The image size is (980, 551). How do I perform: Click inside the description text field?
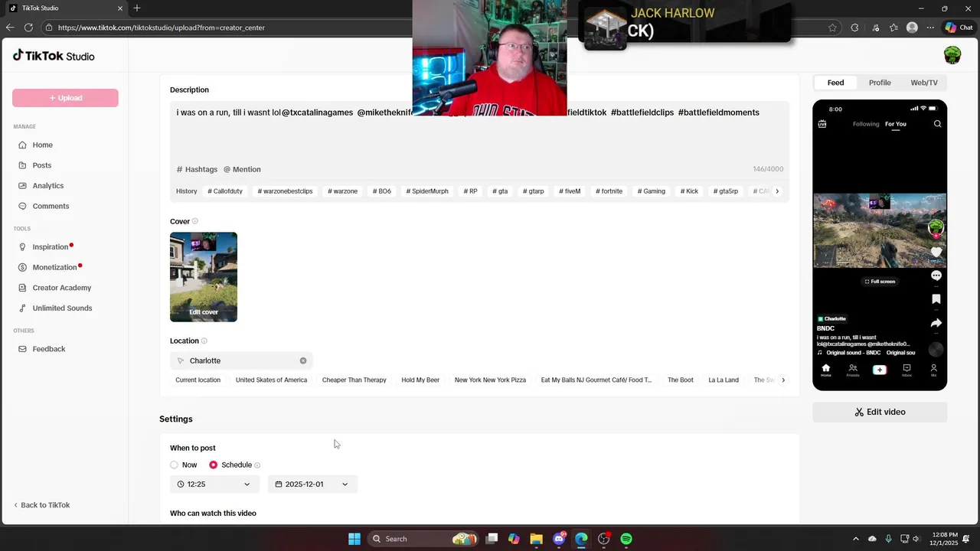tap(479, 132)
